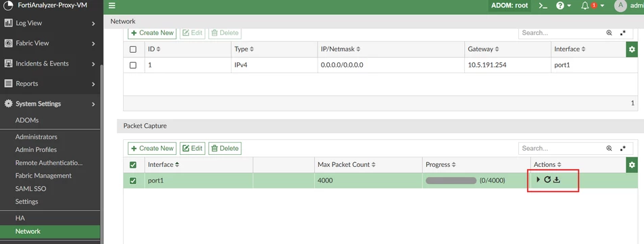
Task: Open Remote Authentication page
Action: [x=49, y=163]
